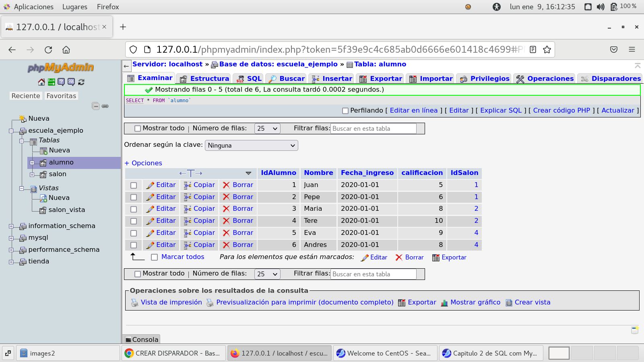The height and width of the screenshot is (362, 644).
Task: Click the Crear vista link
Action: pyautogui.click(x=532, y=302)
